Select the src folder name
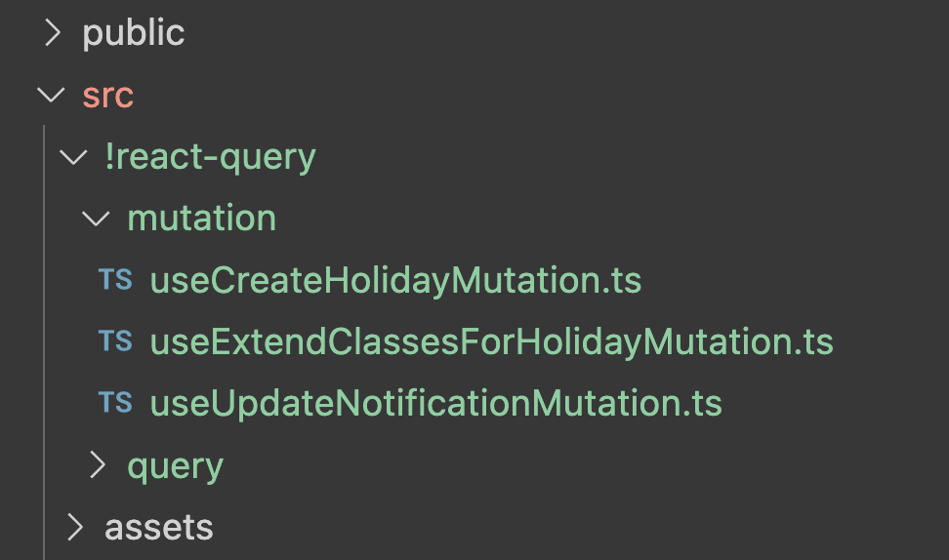Image resolution: width=949 pixels, height=560 pixels. 107,97
